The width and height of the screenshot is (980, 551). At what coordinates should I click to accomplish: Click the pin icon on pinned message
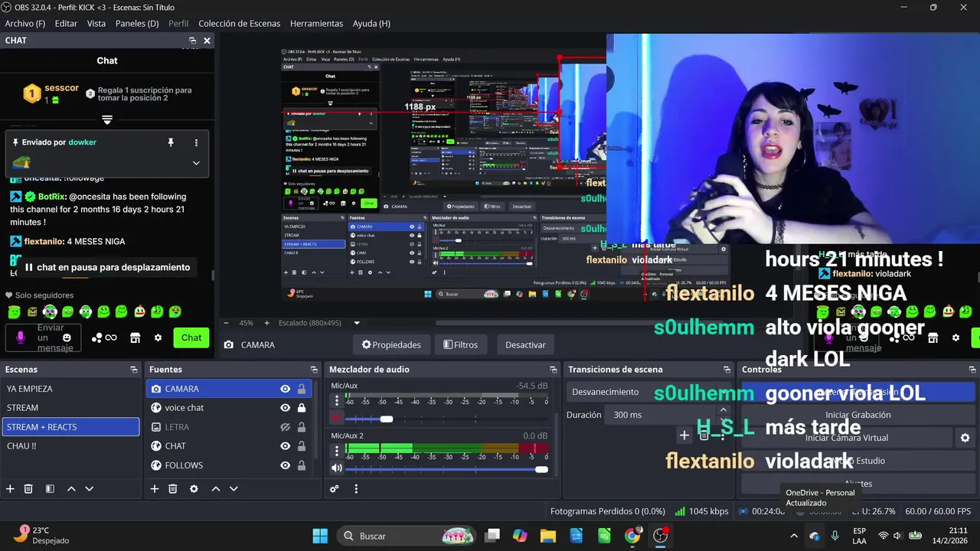point(171,142)
